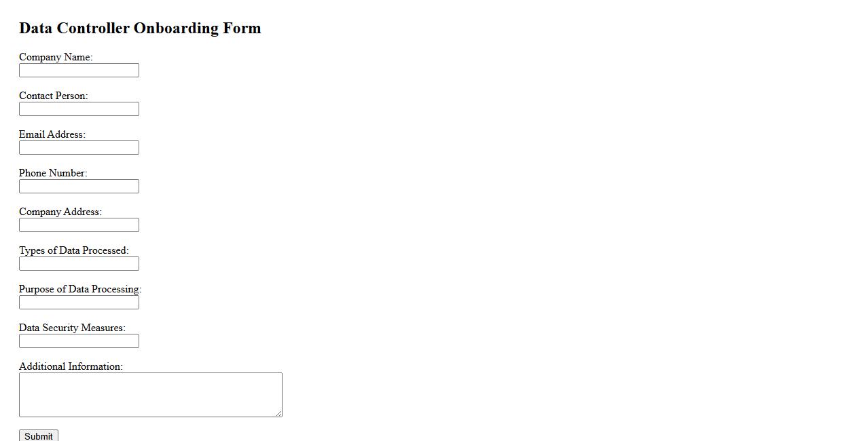Focus the Company Address text box
Viewport: 868px width, 441px height.
[79, 225]
